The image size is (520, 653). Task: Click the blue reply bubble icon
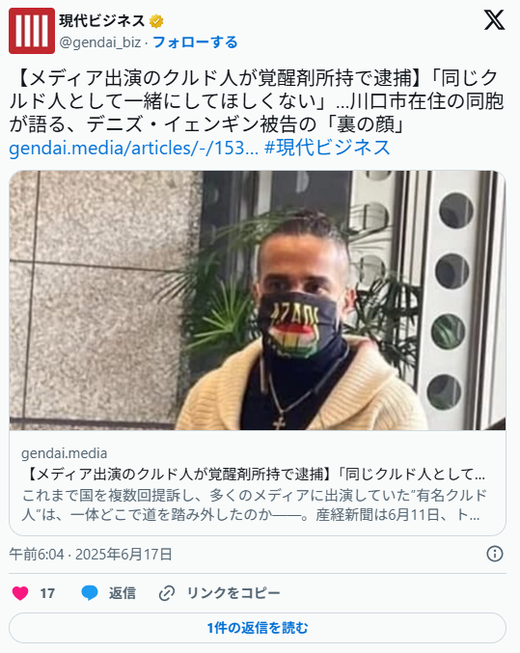pos(89,593)
